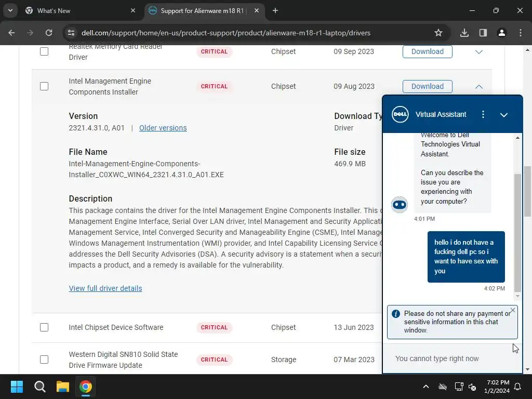This screenshot has height=399, width=532.
Task: Show hidden system tray icons
Action: pos(426,387)
